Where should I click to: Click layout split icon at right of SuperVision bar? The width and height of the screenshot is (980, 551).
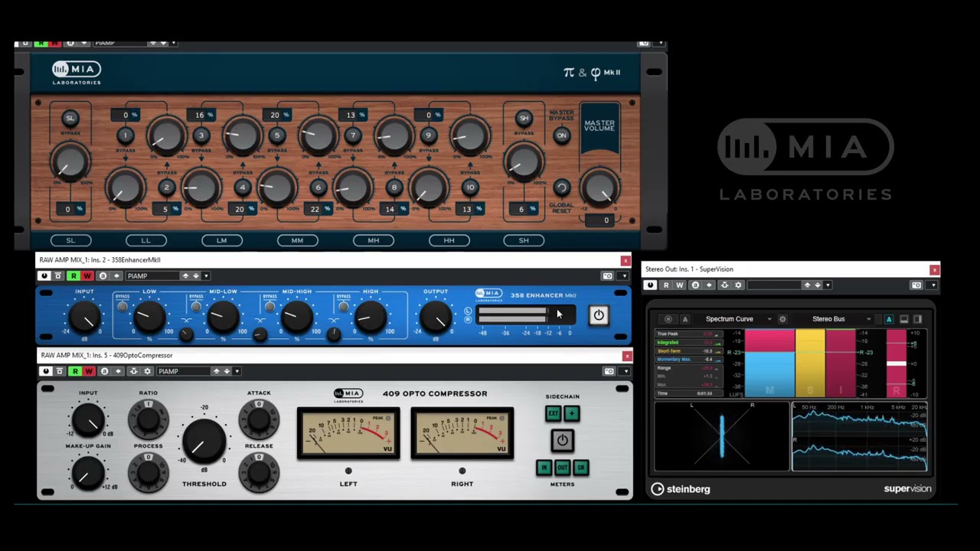tap(917, 319)
